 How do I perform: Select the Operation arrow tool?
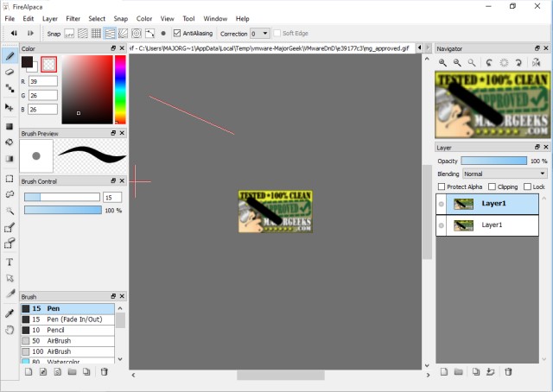tap(10, 278)
